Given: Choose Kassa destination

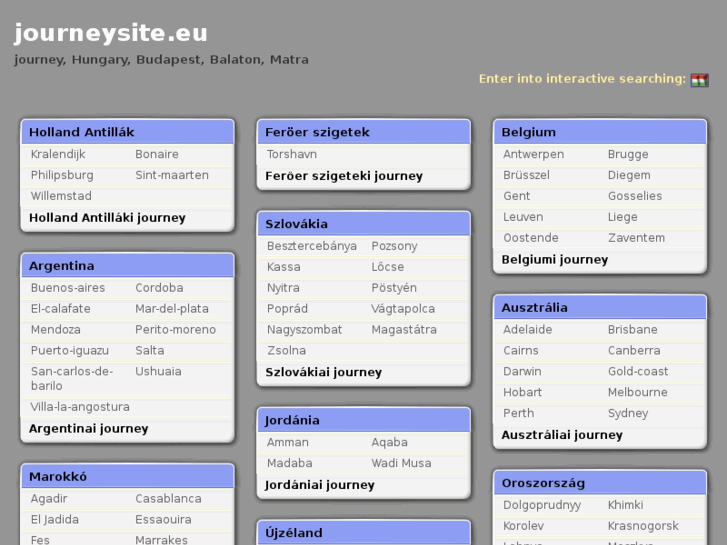Looking at the screenshot, I should coord(284,267).
